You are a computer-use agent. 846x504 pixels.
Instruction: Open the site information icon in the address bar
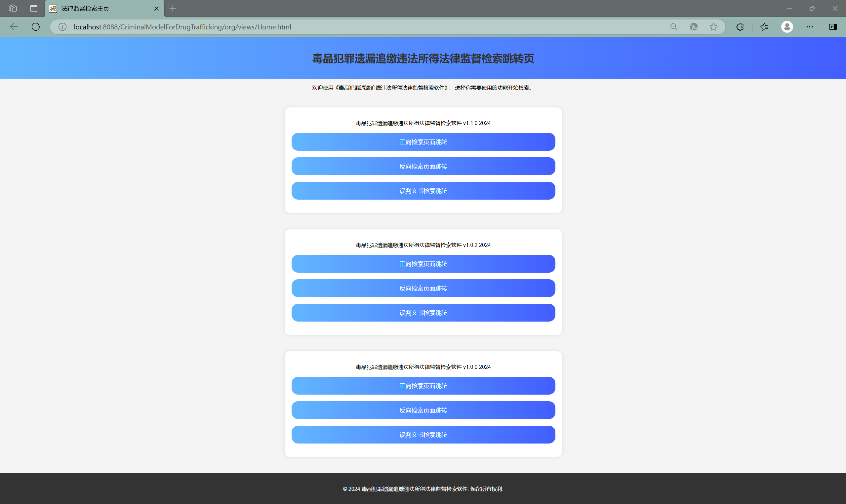[x=62, y=27]
